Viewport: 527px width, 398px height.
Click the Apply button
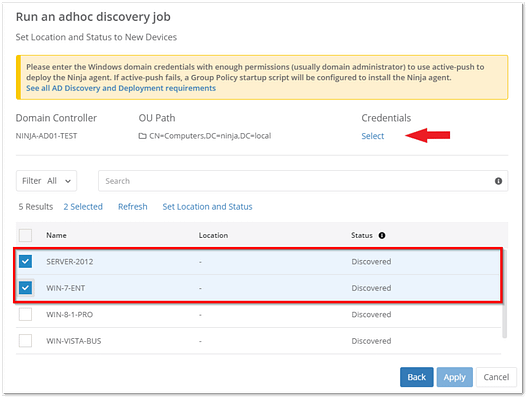click(x=454, y=377)
